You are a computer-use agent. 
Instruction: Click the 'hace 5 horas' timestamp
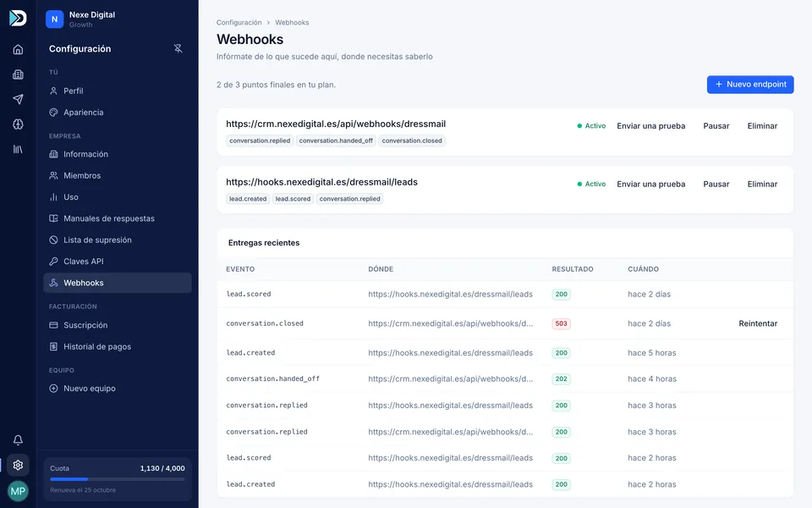coord(652,352)
